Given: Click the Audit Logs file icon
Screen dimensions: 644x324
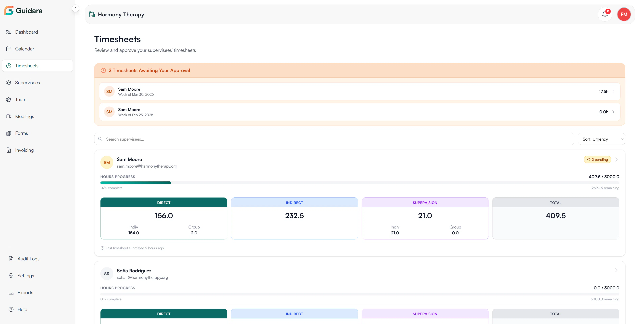Looking at the screenshot, I should (11, 259).
